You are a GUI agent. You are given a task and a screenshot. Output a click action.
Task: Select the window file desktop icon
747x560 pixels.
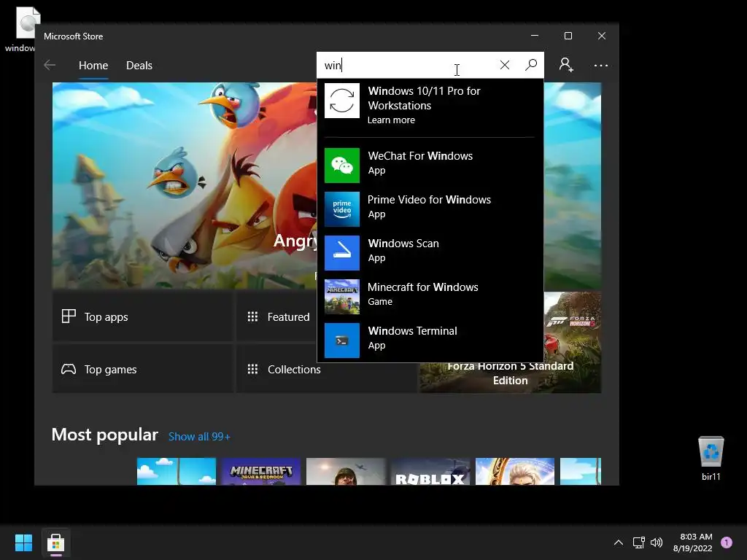(x=23, y=29)
